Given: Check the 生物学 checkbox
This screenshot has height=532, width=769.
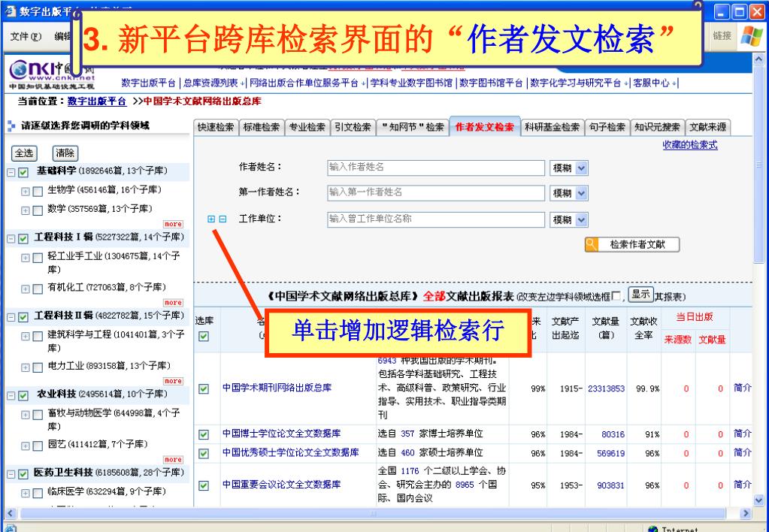Looking at the screenshot, I should click(x=38, y=192).
